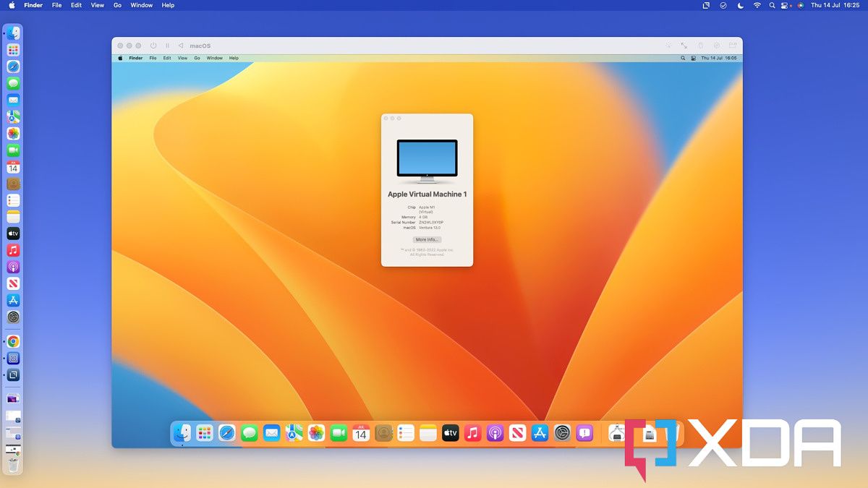Open host App Store from left dock
Viewport: 868px width, 488px height.
(x=13, y=300)
